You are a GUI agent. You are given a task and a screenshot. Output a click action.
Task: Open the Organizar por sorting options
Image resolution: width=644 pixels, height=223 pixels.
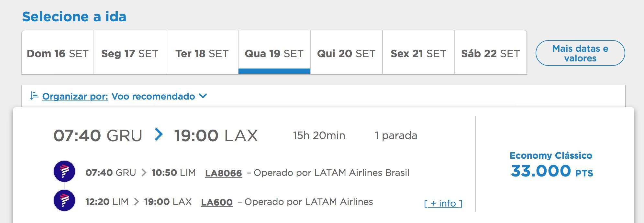[x=75, y=96]
